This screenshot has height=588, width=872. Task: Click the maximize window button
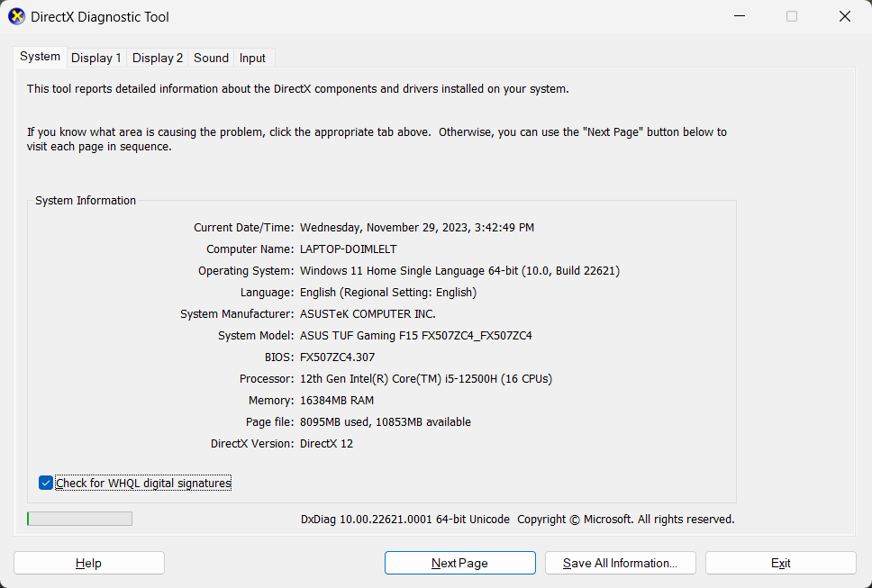792,16
